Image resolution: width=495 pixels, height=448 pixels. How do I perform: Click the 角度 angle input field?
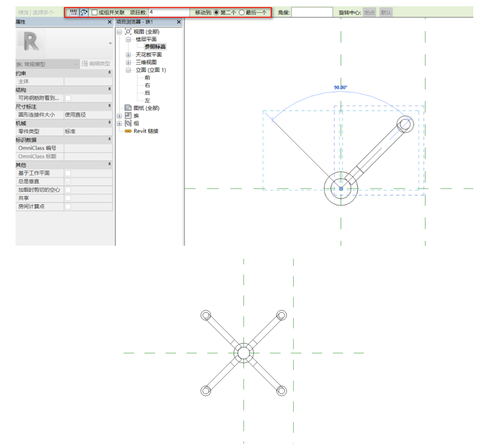[312, 12]
